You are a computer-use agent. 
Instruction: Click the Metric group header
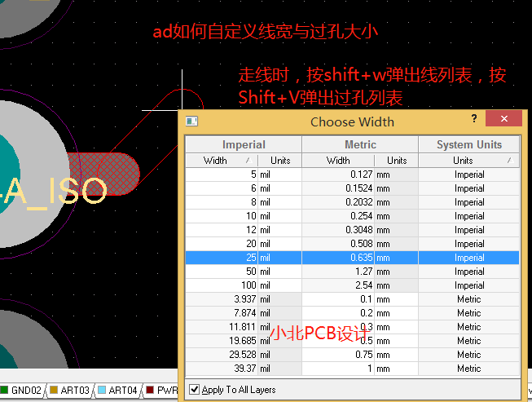pyautogui.click(x=360, y=144)
